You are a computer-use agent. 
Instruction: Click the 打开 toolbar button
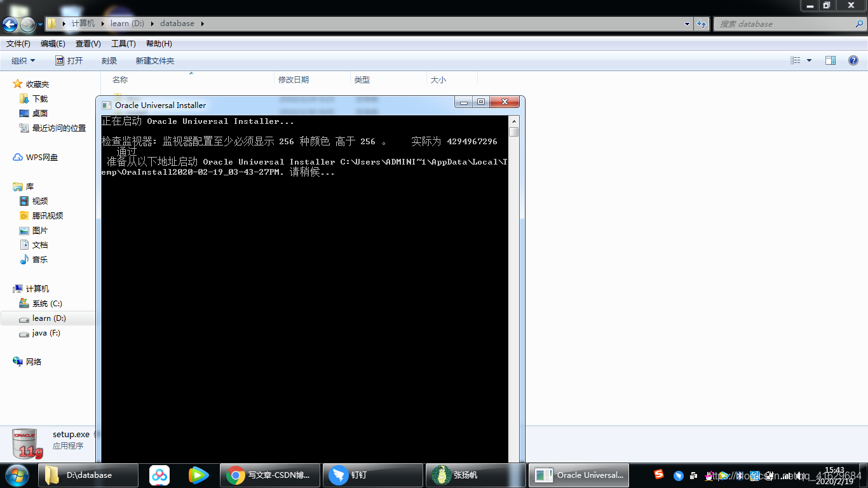pyautogui.click(x=69, y=61)
